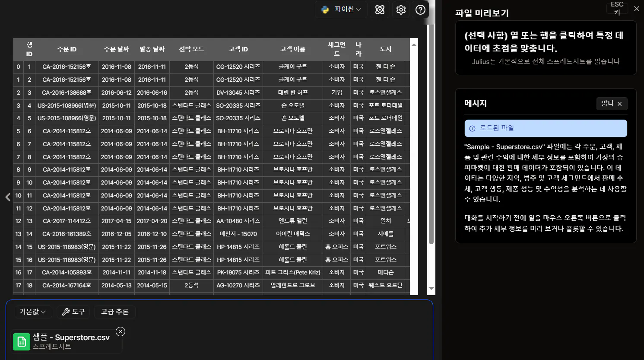The height and width of the screenshot is (360, 644).
Task: Click the cell CA-2016-138688호
Action: pyautogui.click(x=67, y=92)
